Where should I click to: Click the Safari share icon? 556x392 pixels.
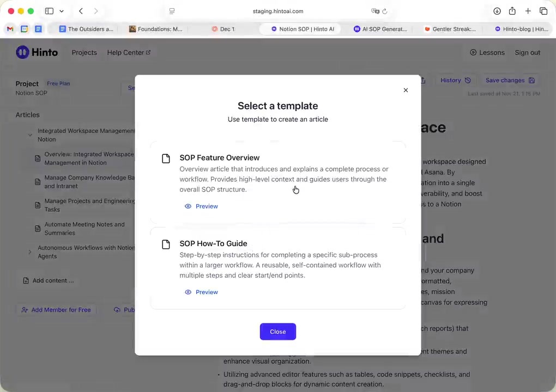(x=512, y=11)
